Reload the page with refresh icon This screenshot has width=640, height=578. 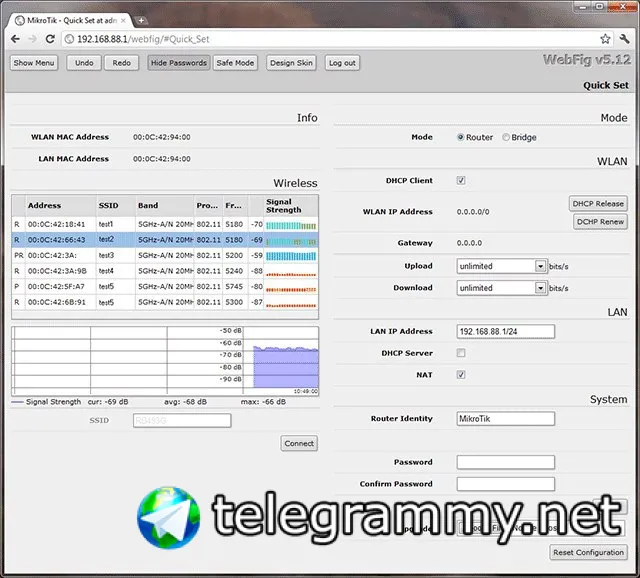[50, 39]
